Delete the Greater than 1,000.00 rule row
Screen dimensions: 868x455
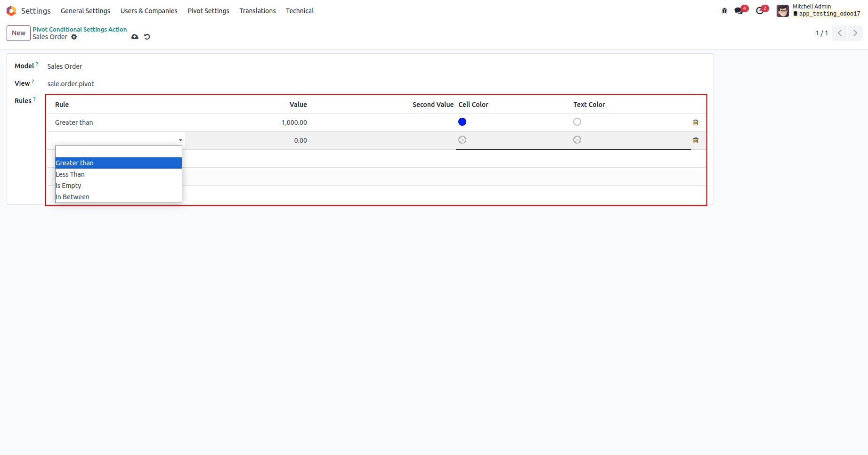point(696,122)
